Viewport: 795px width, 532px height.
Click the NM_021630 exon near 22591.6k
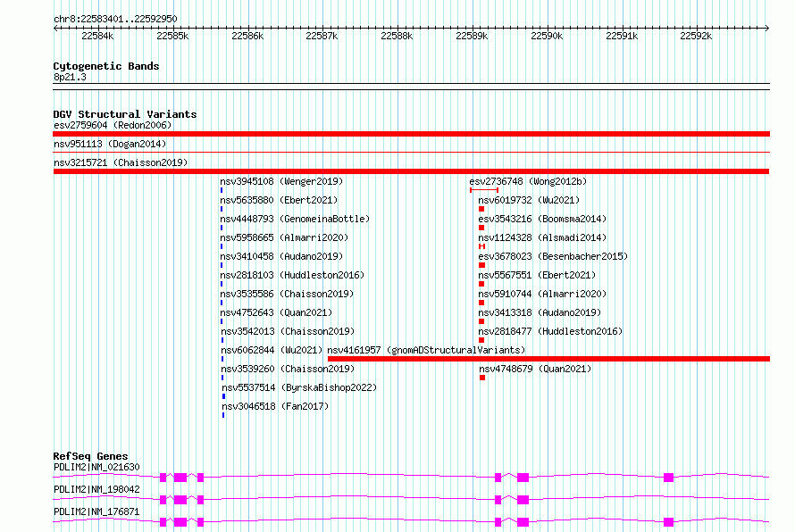click(x=669, y=478)
